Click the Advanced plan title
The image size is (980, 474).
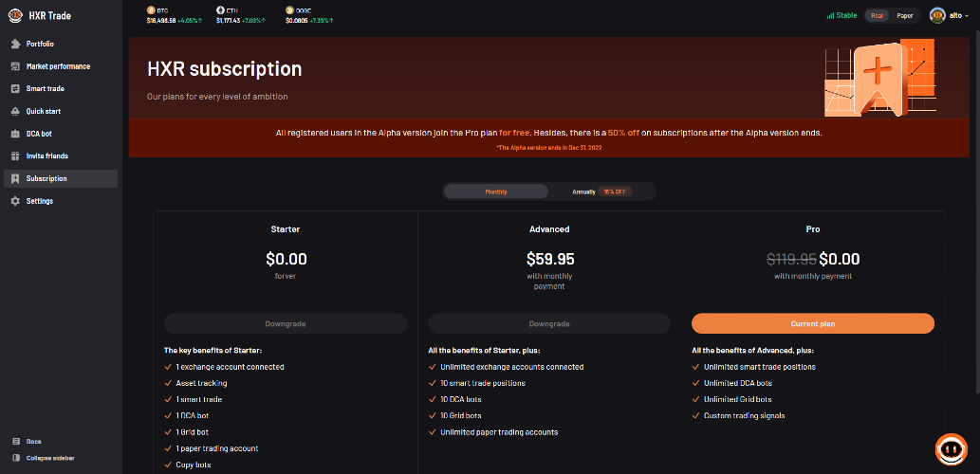tap(549, 229)
